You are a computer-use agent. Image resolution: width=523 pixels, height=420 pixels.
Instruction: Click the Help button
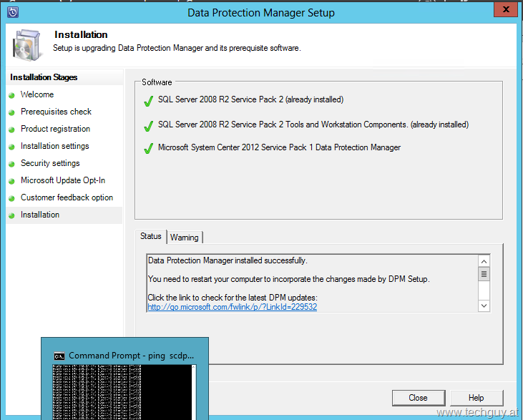coord(476,398)
